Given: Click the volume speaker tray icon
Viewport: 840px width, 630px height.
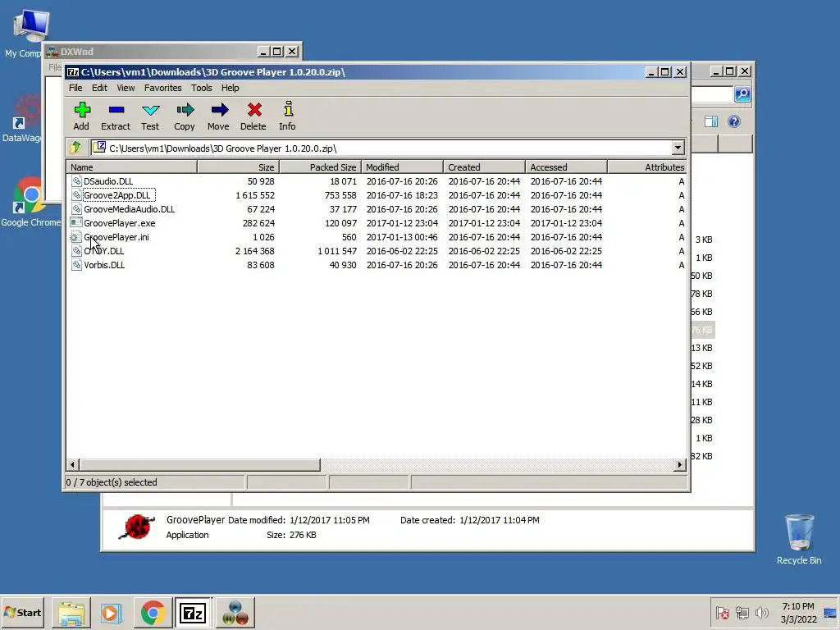Looking at the screenshot, I should pos(761,612).
